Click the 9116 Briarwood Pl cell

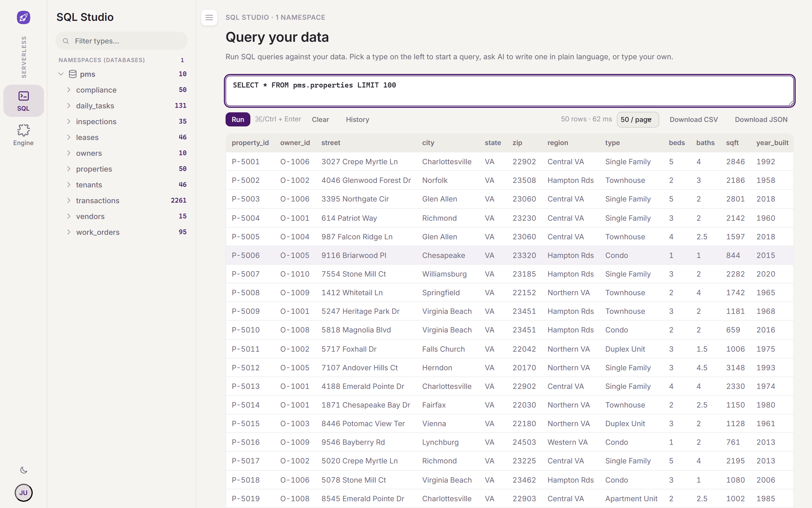354,255
